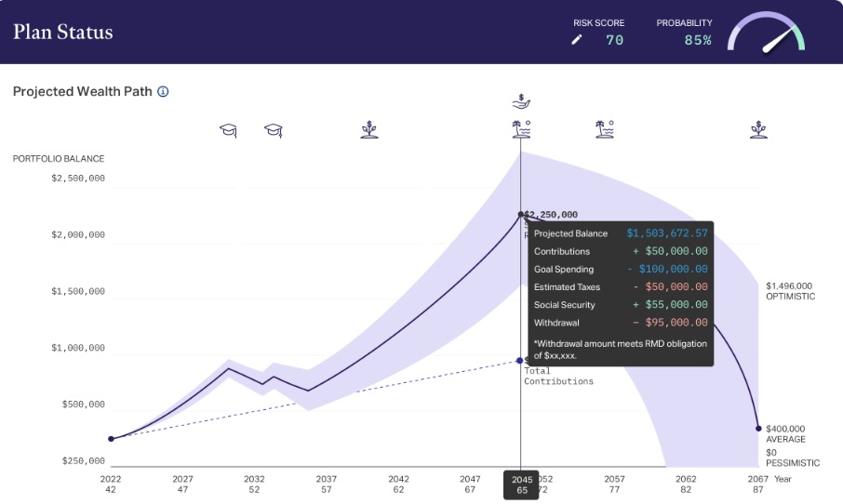Viewport: 843px width, 504px height.
Task: Select the palm island icon right of 2045
Action: tap(605, 129)
